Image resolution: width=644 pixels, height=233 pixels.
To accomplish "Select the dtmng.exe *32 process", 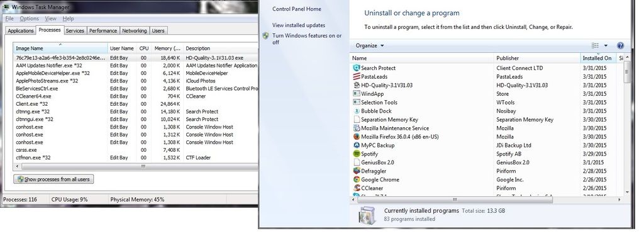I will click(136, 111).
